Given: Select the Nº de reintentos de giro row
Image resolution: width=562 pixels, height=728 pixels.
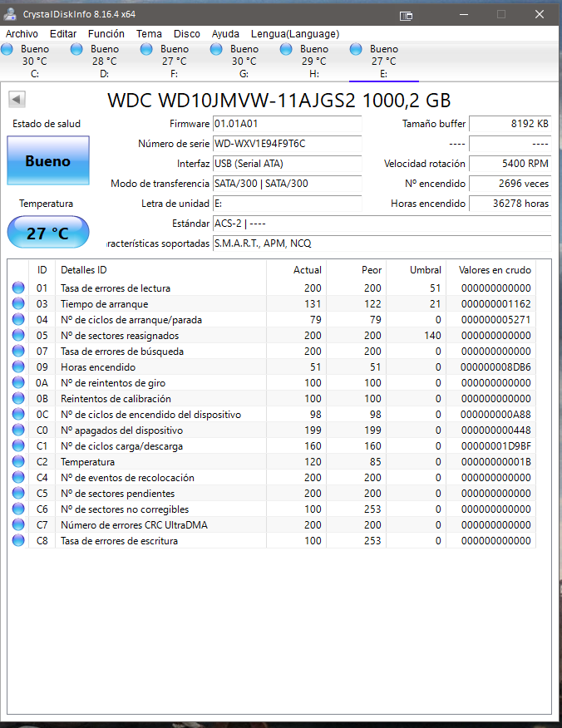Looking at the screenshot, I should click(272, 382).
